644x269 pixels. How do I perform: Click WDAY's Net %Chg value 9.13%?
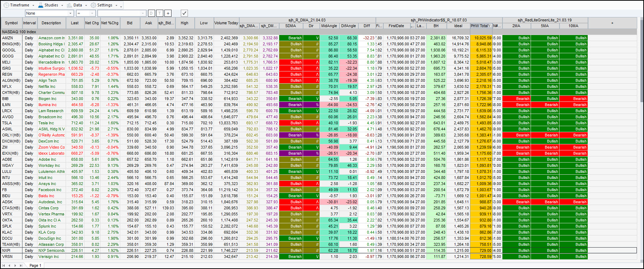point(110,165)
